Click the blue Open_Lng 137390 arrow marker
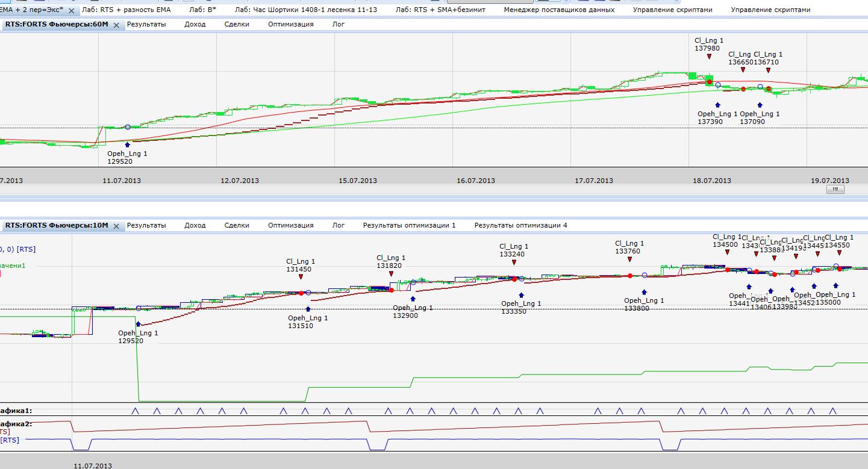 click(x=717, y=105)
